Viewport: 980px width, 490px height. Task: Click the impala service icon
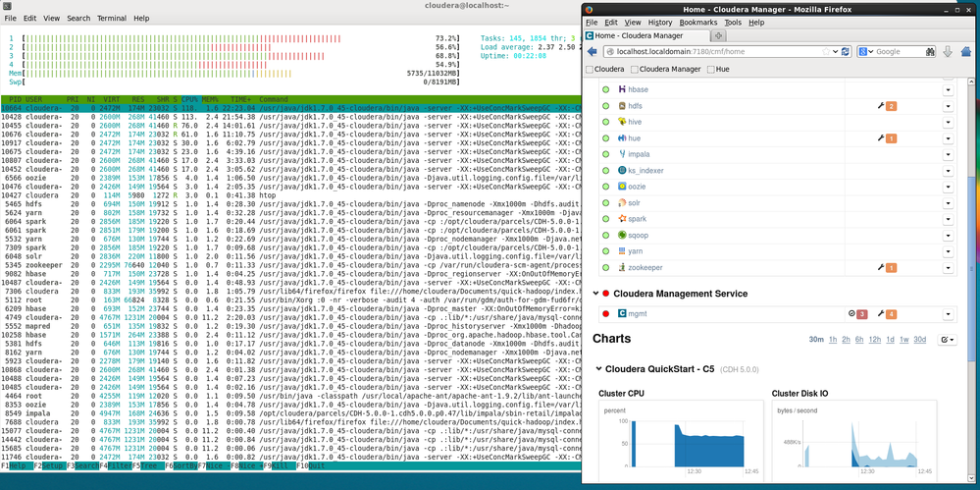[622, 154]
